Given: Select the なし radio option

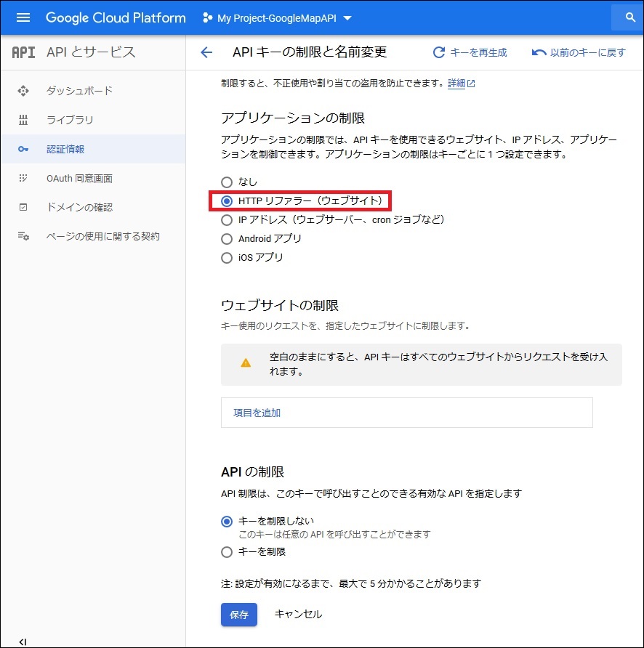Looking at the screenshot, I should pyautogui.click(x=227, y=182).
